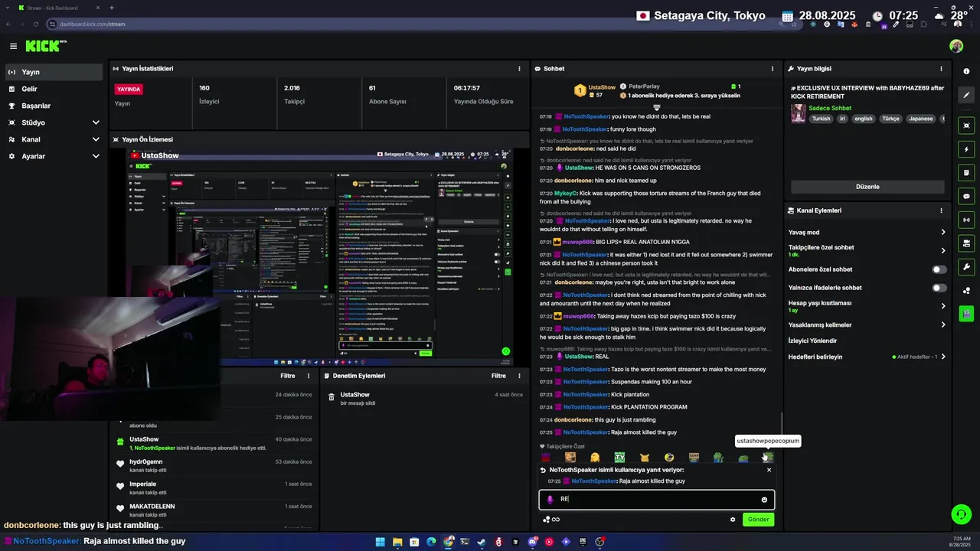Open Steam from the taskbar
The image size is (980, 551).
(482, 542)
